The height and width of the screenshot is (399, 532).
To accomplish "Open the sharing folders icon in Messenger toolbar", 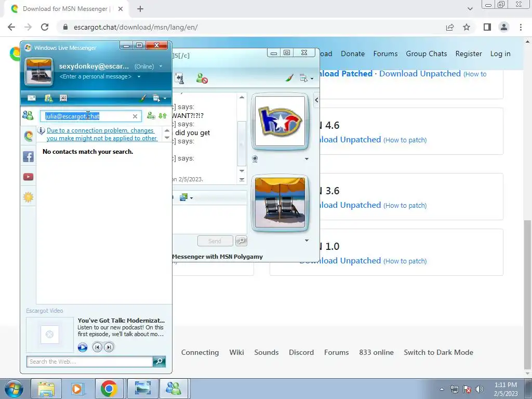I will click(48, 98).
